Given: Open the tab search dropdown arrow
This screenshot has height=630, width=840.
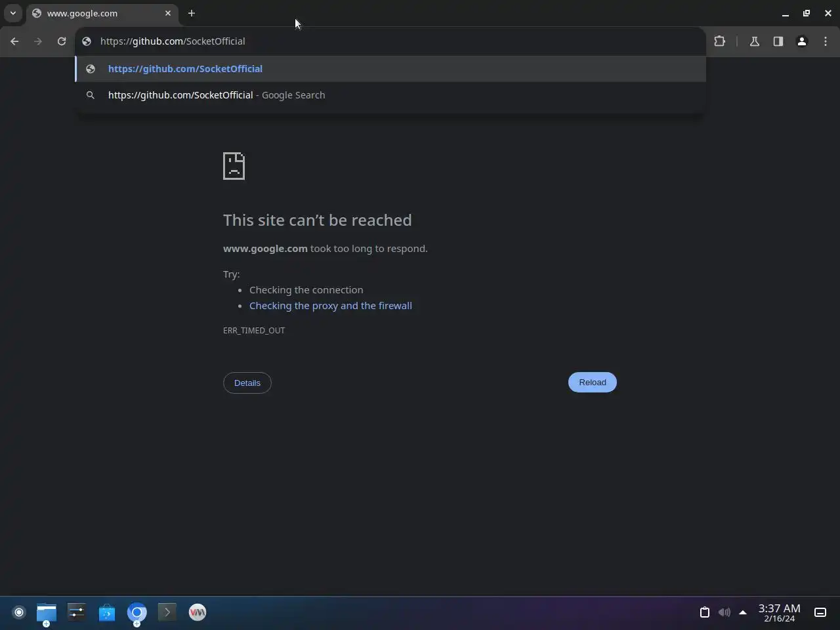Looking at the screenshot, I should tap(13, 13).
